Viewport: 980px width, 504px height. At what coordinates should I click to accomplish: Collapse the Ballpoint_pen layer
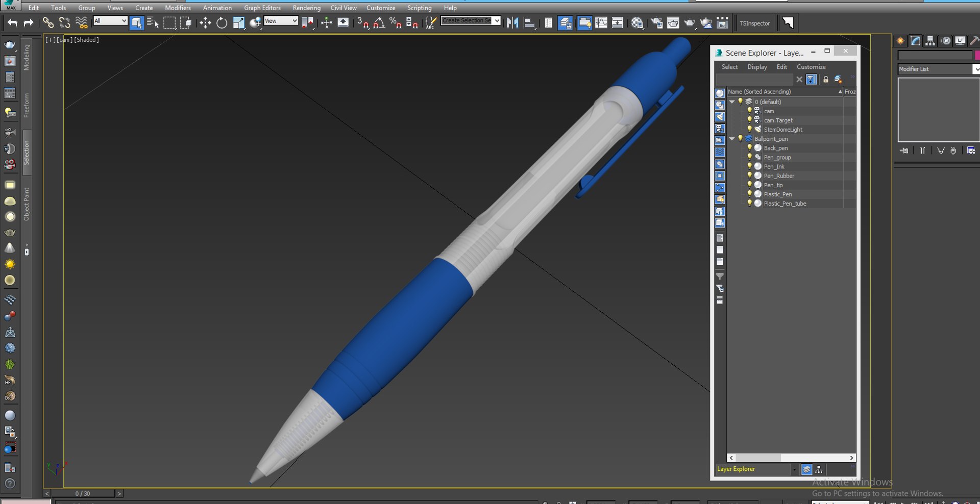tap(732, 139)
